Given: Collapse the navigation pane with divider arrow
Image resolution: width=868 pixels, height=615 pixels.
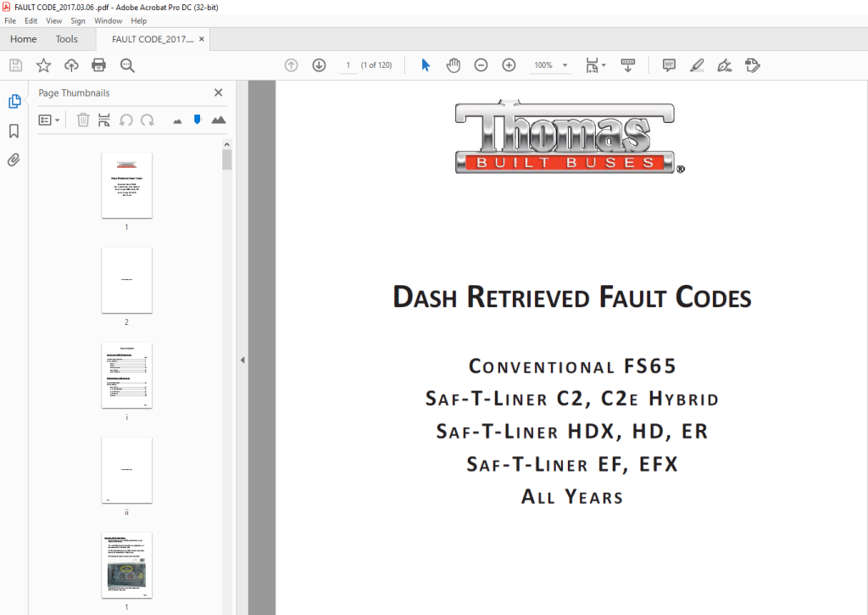Looking at the screenshot, I should 242,361.
